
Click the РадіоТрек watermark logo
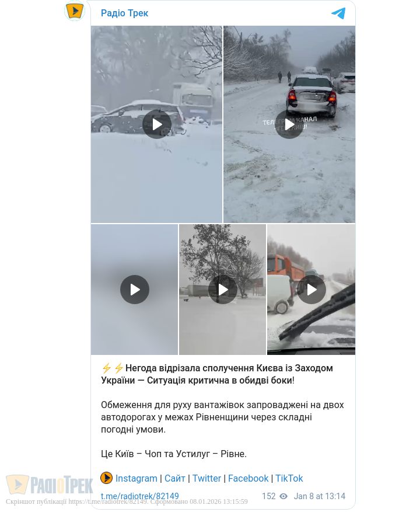49,485
